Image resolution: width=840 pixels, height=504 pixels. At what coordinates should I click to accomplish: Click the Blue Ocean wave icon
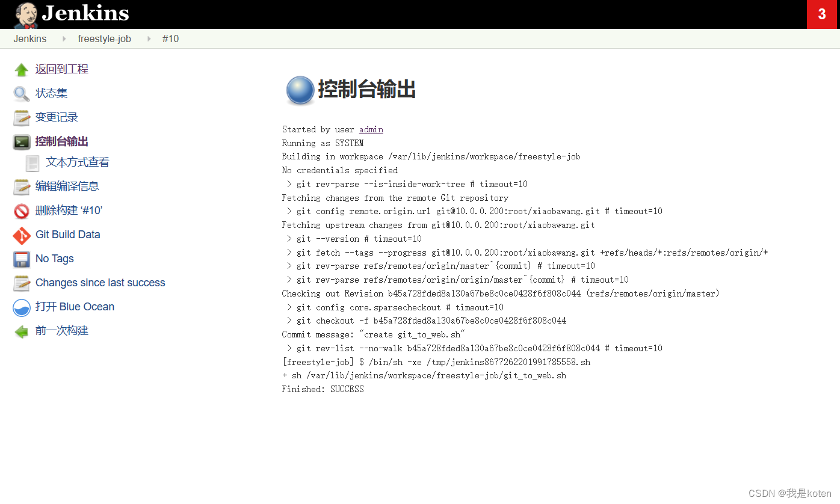coord(22,307)
